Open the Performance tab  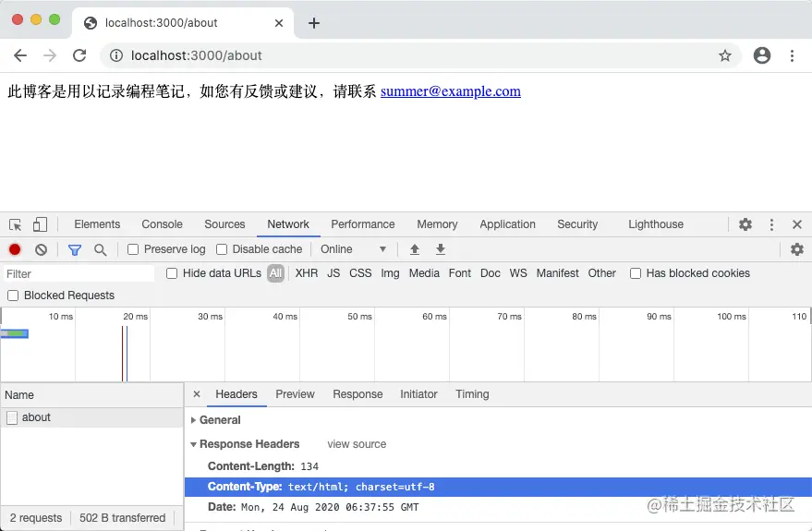point(362,224)
